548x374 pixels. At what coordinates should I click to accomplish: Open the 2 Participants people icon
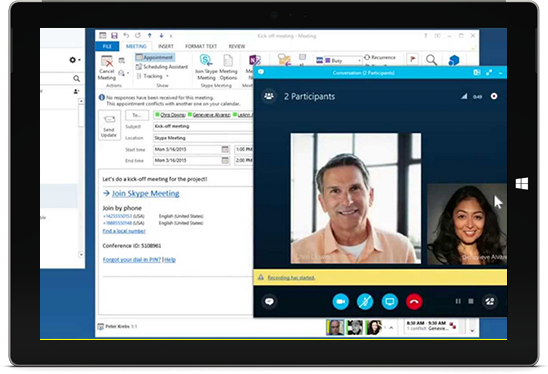coord(269,96)
